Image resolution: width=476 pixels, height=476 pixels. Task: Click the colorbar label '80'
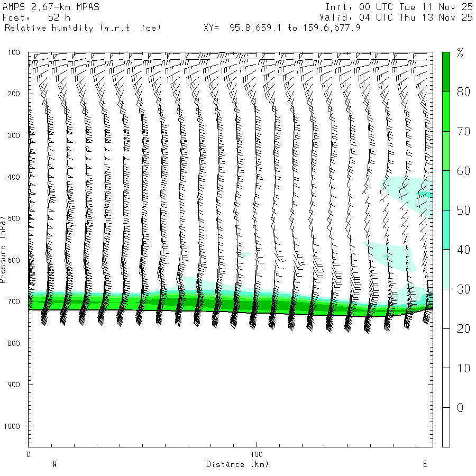pyautogui.click(x=463, y=92)
